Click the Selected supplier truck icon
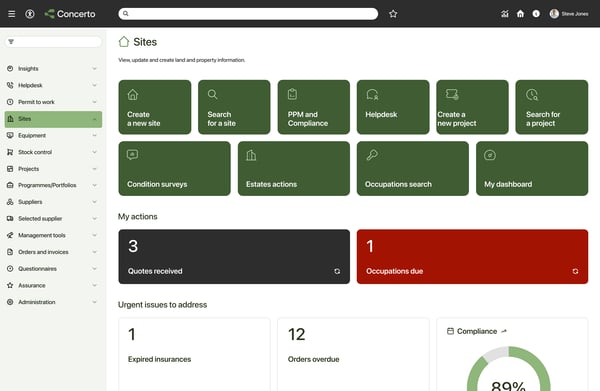The width and height of the screenshot is (600, 391). (x=10, y=218)
